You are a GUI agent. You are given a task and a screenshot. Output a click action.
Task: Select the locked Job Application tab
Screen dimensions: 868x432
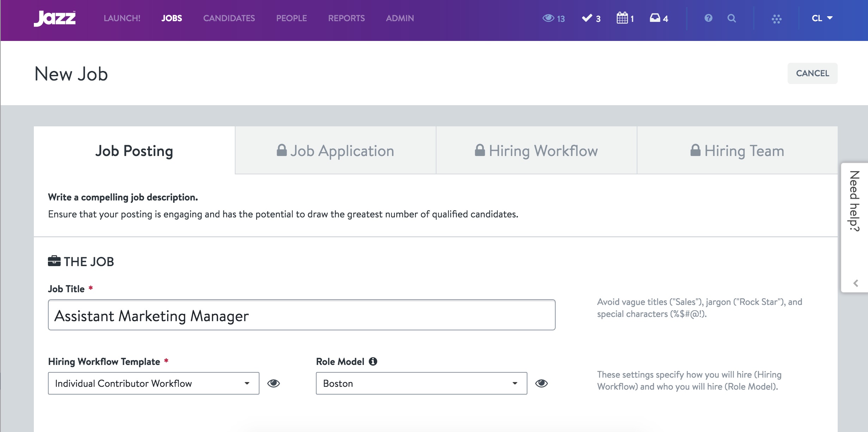click(x=335, y=151)
